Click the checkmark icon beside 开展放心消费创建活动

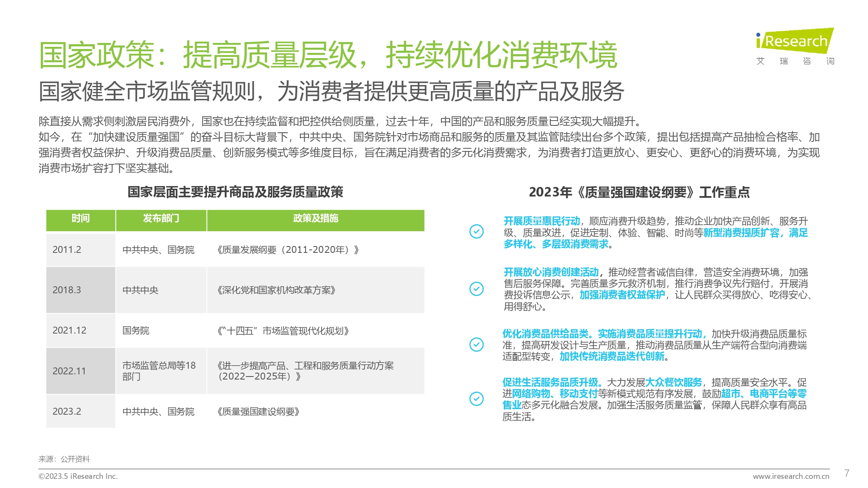pos(477,289)
